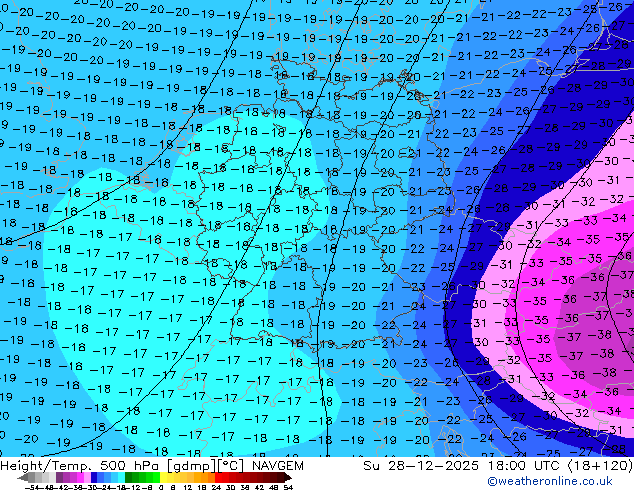634x490 pixels.
Task: Click the 54 label under the color scale
Action: pos(288,487)
